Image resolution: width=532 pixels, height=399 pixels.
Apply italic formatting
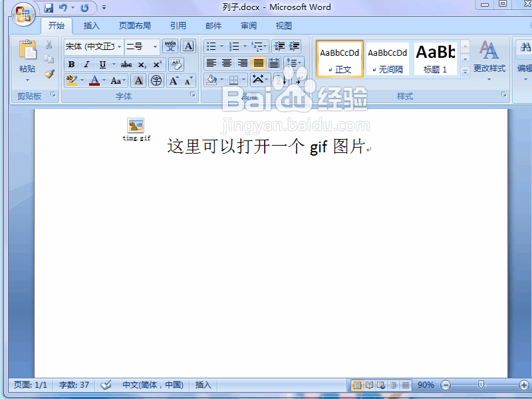86,63
